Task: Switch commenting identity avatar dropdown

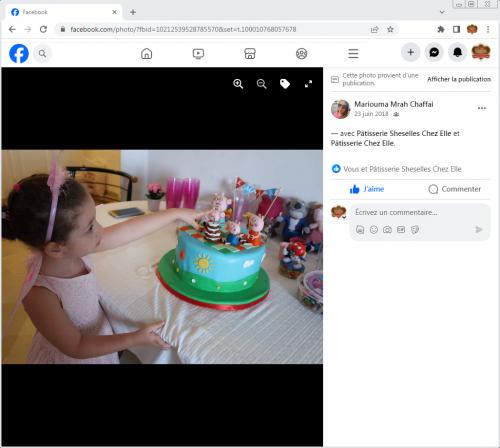Action: pos(338,212)
